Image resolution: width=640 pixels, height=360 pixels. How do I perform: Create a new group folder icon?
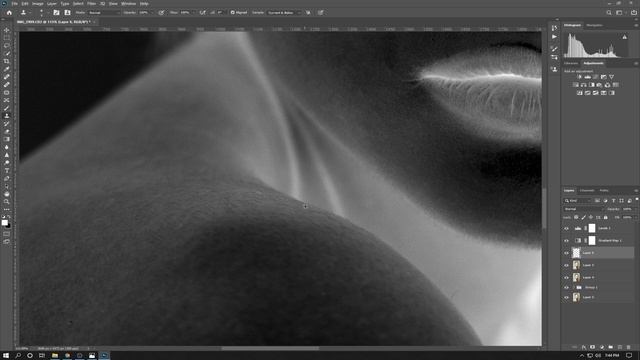(611, 347)
